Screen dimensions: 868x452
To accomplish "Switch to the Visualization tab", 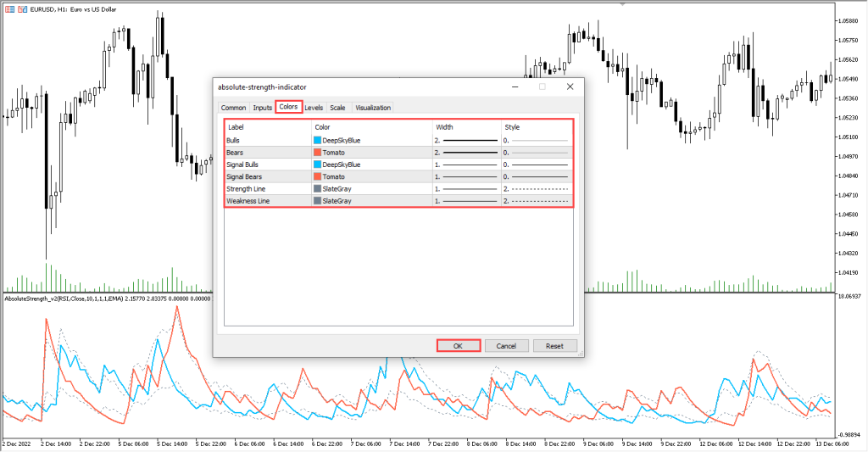I will [373, 108].
